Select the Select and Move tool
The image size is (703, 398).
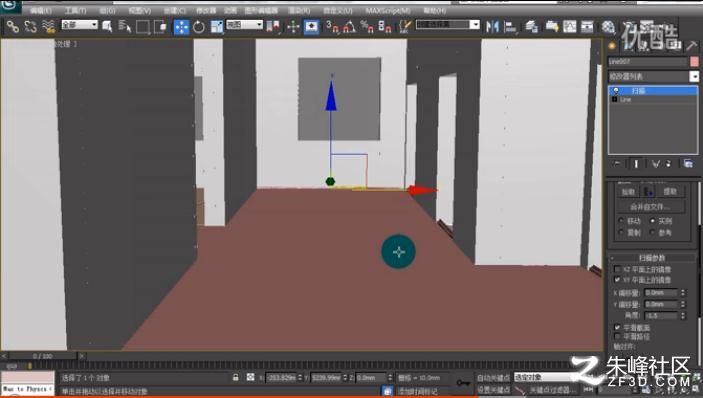coord(182,27)
